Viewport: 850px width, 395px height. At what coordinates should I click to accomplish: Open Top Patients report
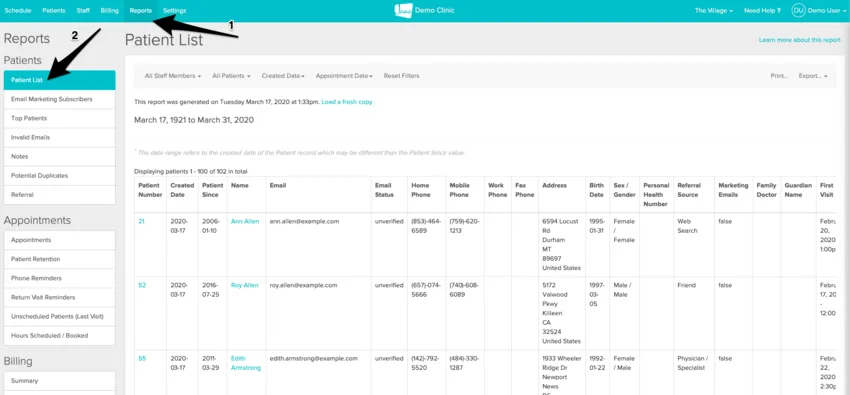point(60,118)
